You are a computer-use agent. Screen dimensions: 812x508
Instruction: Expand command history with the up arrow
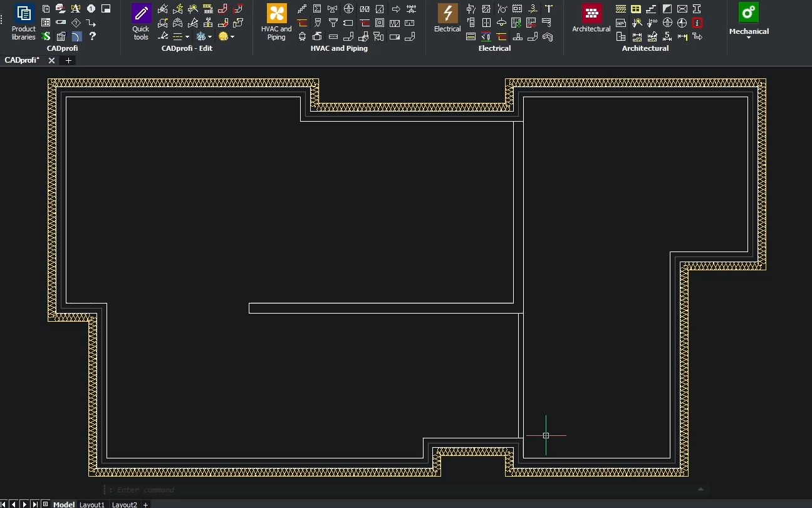click(700, 489)
